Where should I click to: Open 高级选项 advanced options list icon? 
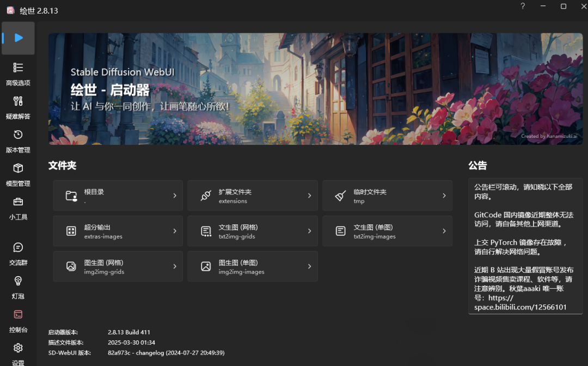pos(18,68)
